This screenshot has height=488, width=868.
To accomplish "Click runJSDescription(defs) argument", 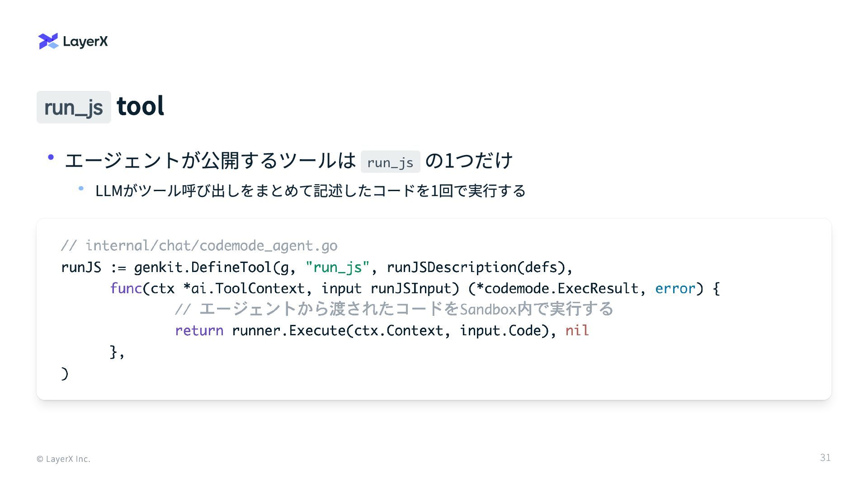I will click(476, 267).
